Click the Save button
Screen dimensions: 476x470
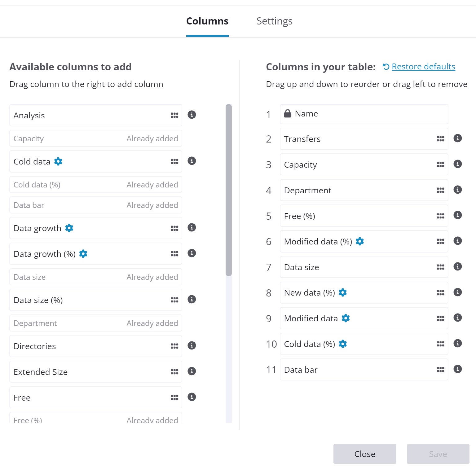click(438, 454)
